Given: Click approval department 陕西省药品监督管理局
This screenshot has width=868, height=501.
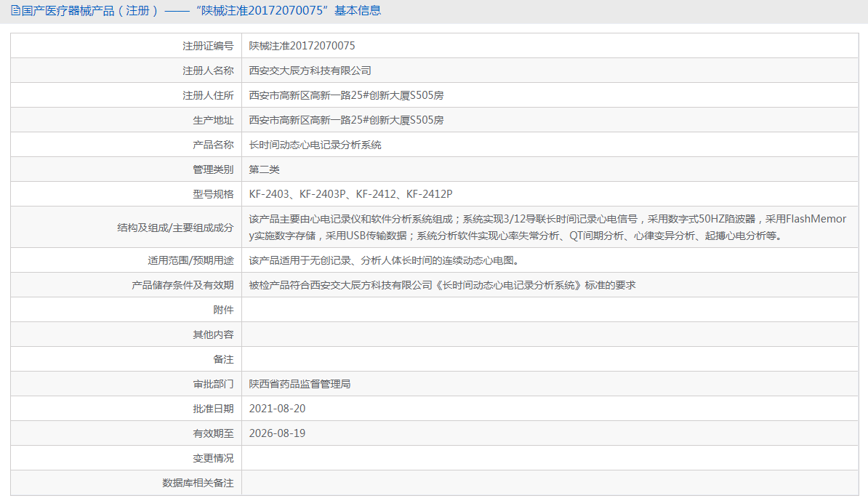Looking at the screenshot, I should pos(300,383).
